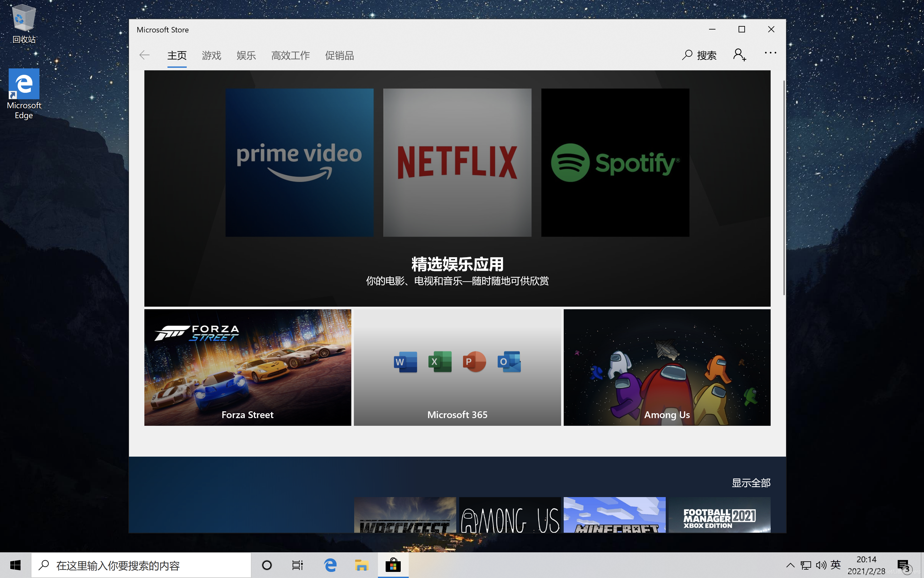Click the taskbar search input box

(141, 565)
